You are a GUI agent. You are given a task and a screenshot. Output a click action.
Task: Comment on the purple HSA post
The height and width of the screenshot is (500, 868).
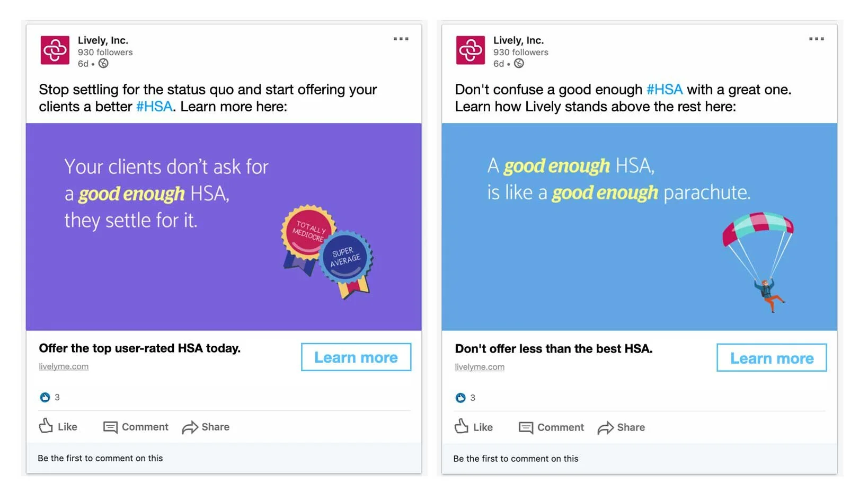[x=136, y=427]
